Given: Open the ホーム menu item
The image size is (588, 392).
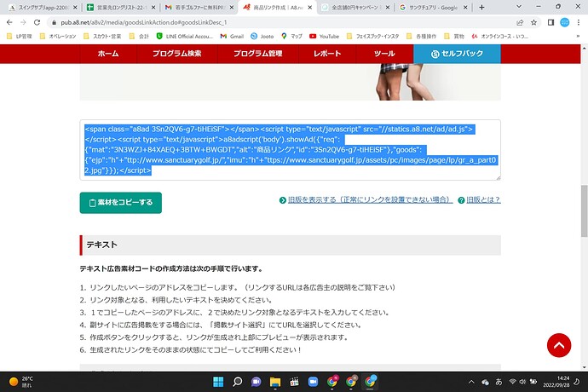Looking at the screenshot, I should click(x=108, y=54).
